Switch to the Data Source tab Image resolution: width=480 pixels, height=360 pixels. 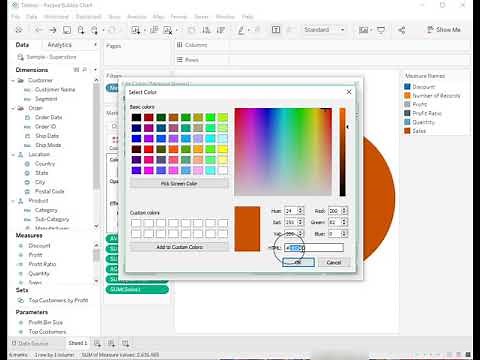click(x=30, y=343)
